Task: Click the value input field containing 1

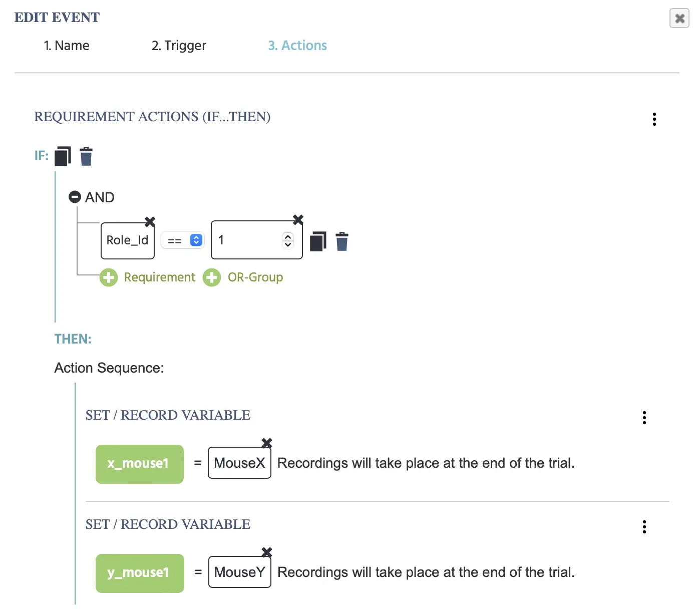Action: 256,240
